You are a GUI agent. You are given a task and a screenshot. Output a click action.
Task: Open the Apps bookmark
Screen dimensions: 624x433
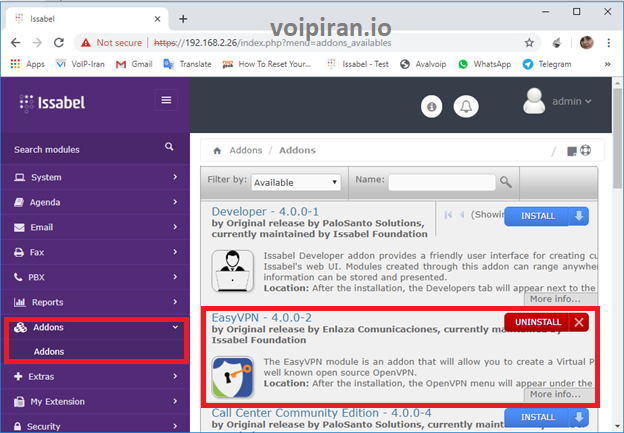27,64
